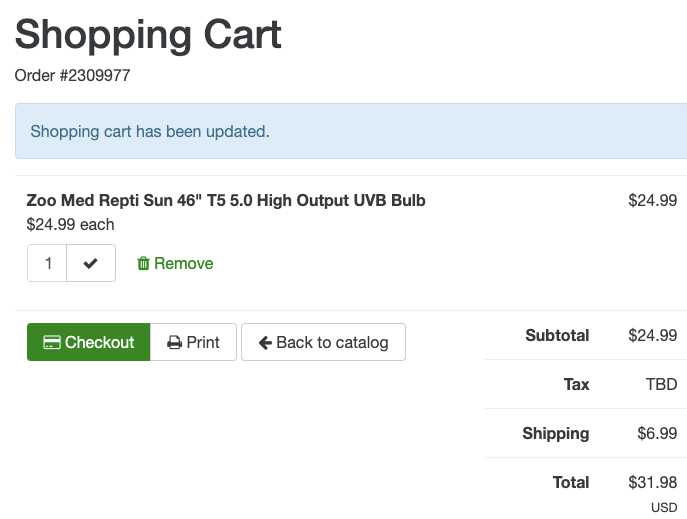Click the '$24.99 each' unit price text
Image resolution: width=687 pixels, height=519 pixels.
[x=70, y=224]
